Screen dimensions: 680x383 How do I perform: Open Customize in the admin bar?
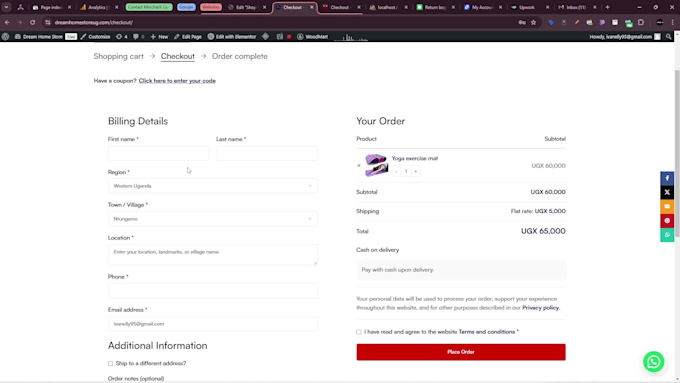(95, 37)
